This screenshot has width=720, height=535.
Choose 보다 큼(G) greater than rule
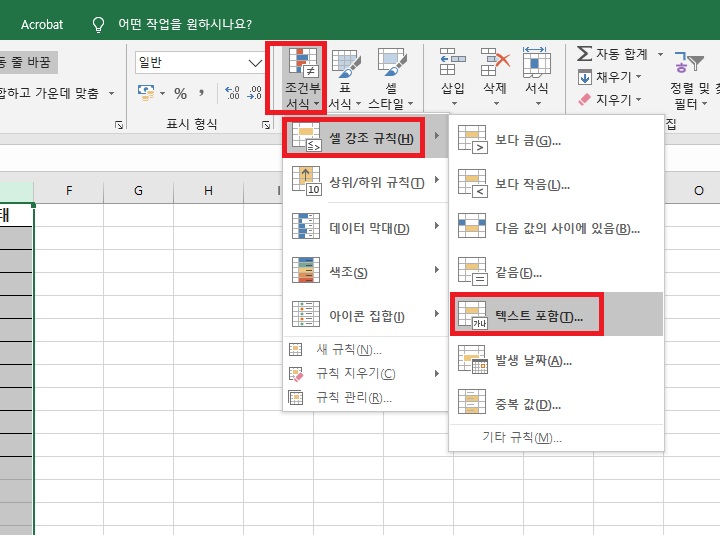point(556,140)
